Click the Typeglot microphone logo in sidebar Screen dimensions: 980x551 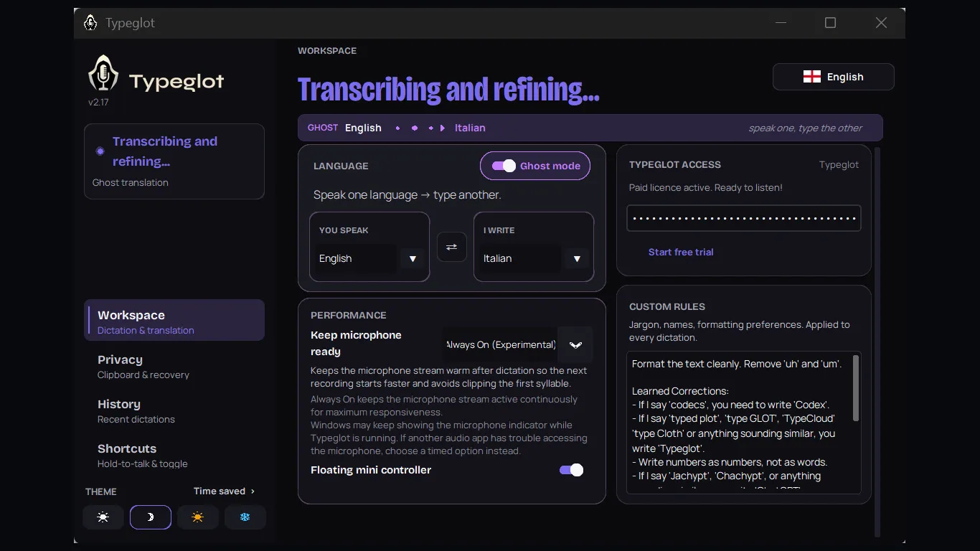103,74
